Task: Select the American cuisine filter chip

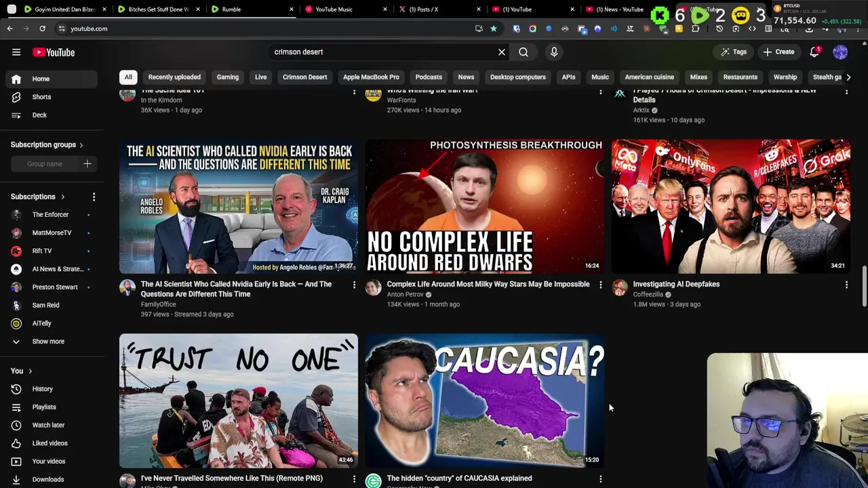Action: pyautogui.click(x=649, y=77)
